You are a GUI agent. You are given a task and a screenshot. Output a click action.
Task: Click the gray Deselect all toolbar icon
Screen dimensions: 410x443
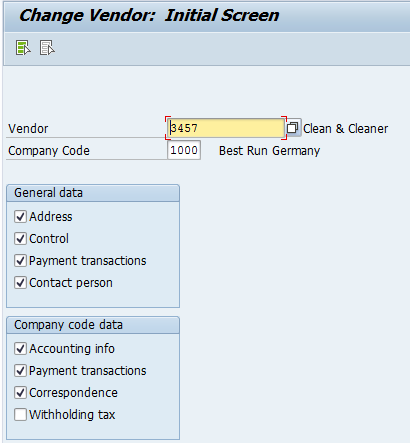click(x=47, y=48)
